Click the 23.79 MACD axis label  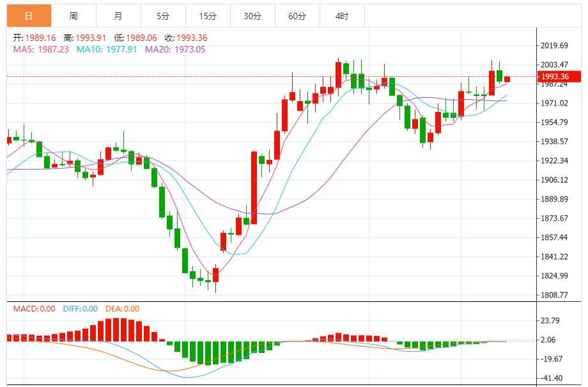click(550, 320)
